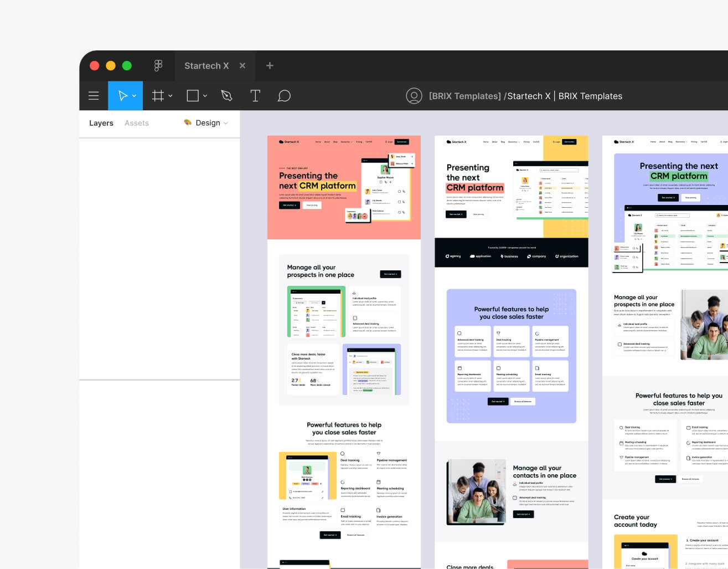The width and height of the screenshot is (728, 569).
Task: Click the BRIX Templates breadcrumb link
Action: [x=464, y=95]
